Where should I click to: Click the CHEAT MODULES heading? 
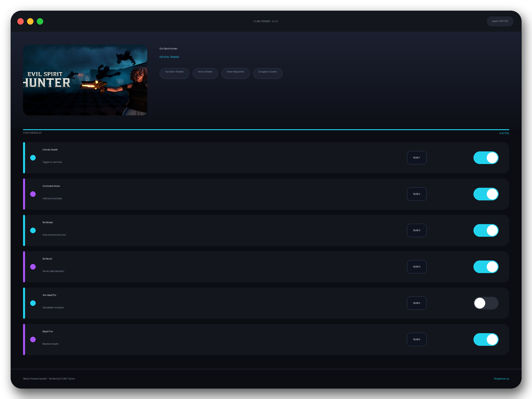(32, 133)
